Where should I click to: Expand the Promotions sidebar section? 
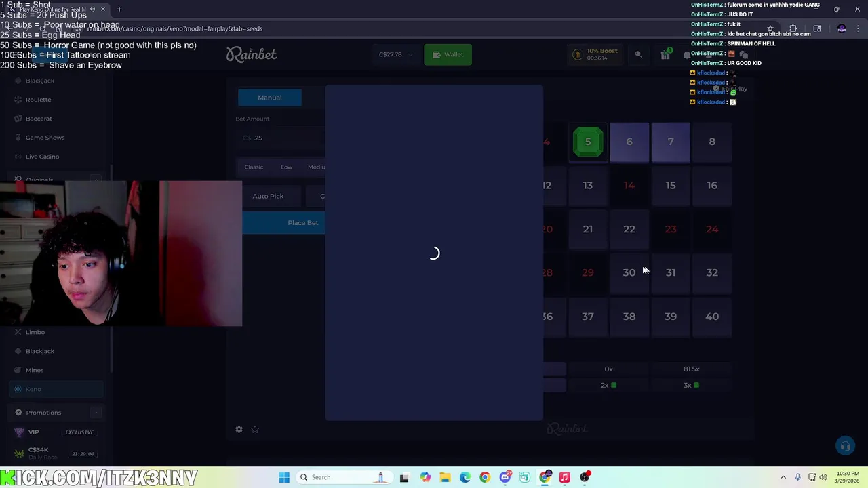coord(96,413)
